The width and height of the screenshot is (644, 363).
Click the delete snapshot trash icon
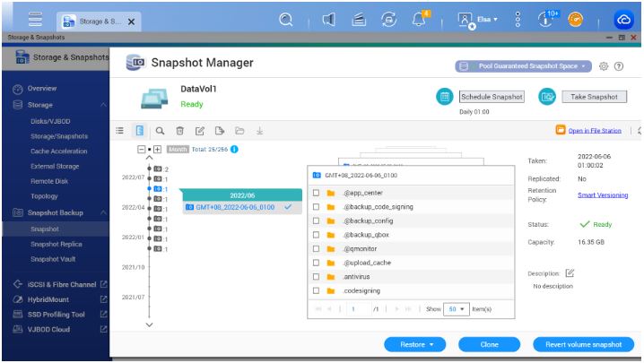[x=179, y=131]
